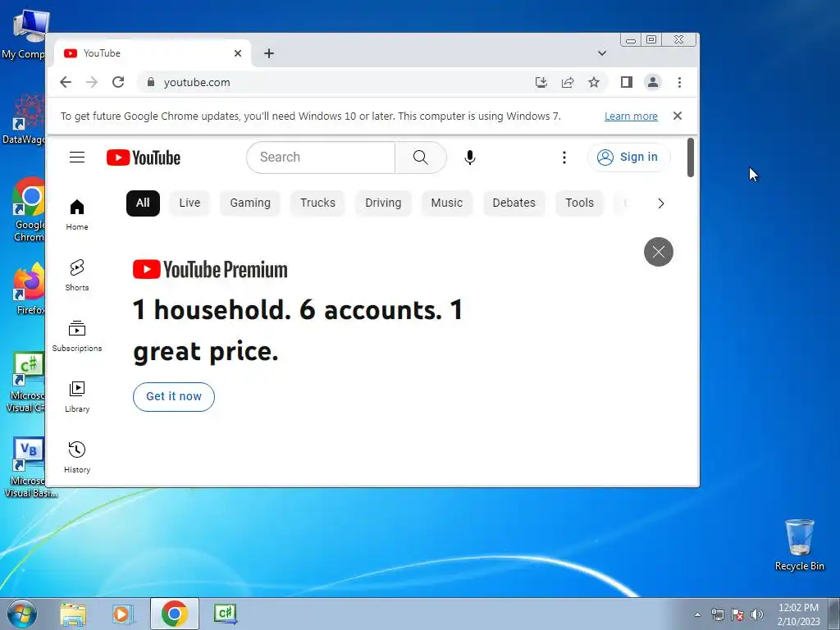Select the Music filter chip
840x630 pixels.
point(447,203)
